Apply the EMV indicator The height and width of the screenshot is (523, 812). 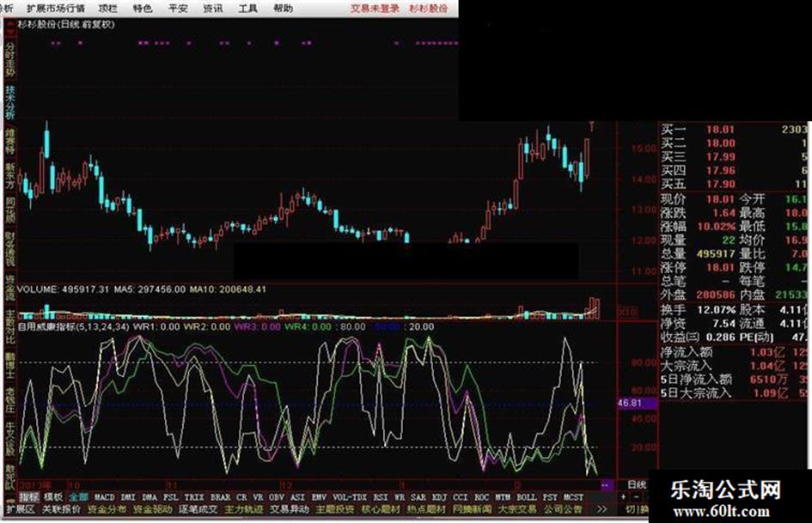tap(319, 497)
